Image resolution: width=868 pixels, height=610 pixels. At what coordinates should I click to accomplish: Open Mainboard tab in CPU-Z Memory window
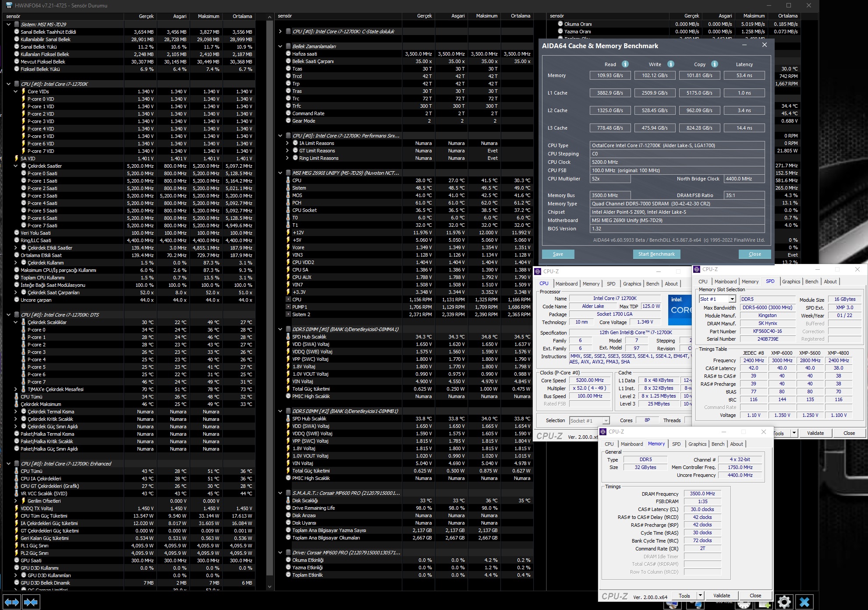(x=632, y=444)
